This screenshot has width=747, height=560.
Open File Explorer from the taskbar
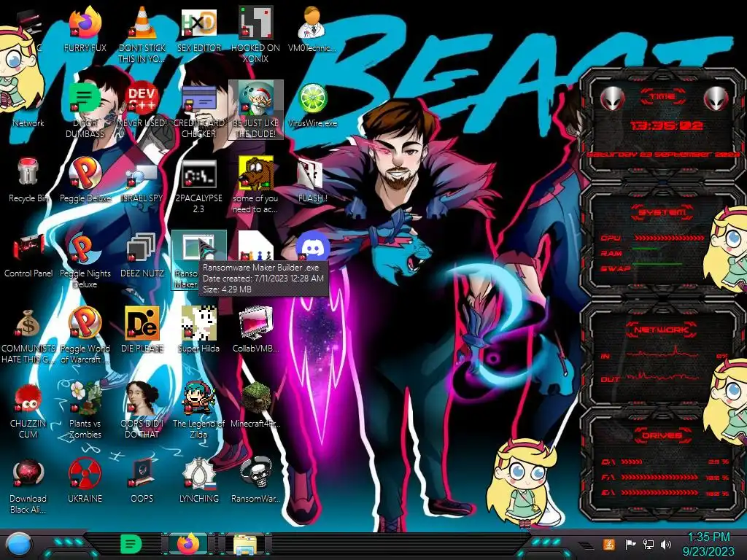(x=245, y=545)
